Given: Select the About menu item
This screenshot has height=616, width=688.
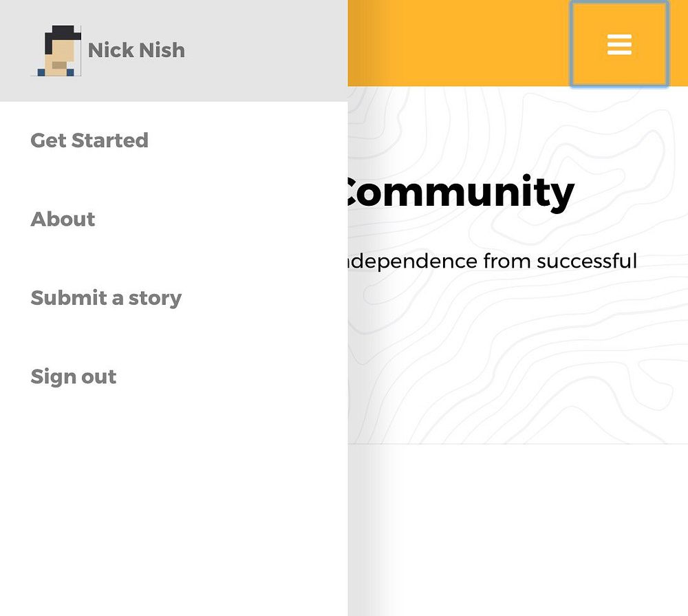Looking at the screenshot, I should pyautogui.click(x=63, y=220).
